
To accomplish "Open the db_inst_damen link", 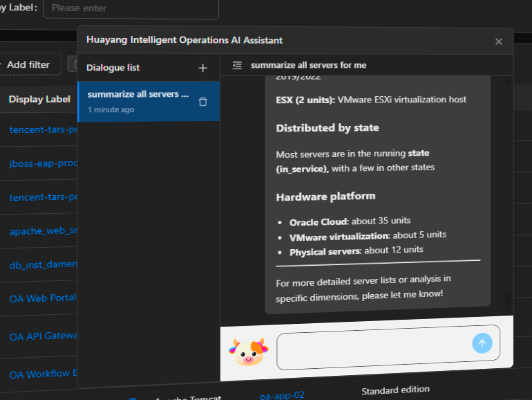I will tap(43, 264).
